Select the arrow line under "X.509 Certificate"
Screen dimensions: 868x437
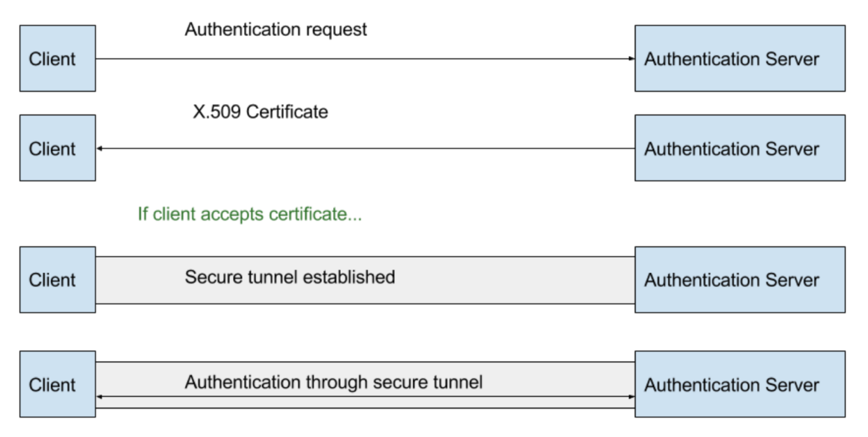coord(364,148)
